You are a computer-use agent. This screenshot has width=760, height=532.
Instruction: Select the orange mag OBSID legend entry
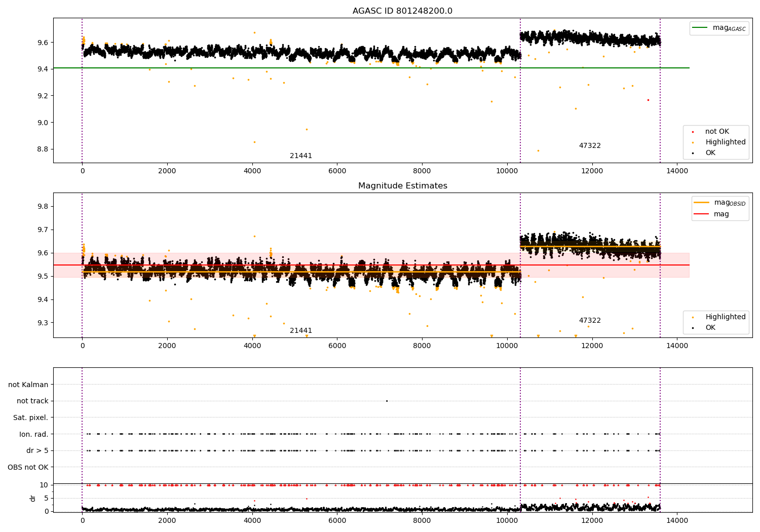(x=720, y=203)
